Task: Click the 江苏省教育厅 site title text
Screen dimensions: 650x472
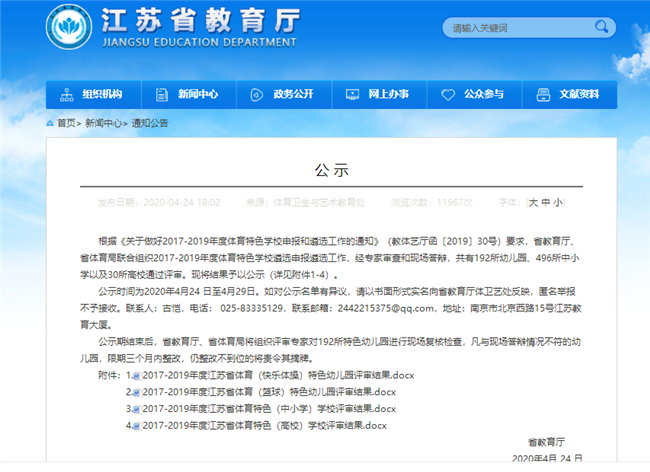Action: tap(201, 20)
